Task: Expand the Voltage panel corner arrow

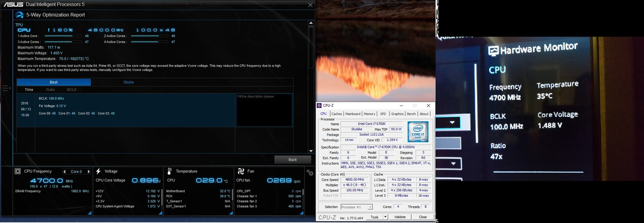Action: 160,213
